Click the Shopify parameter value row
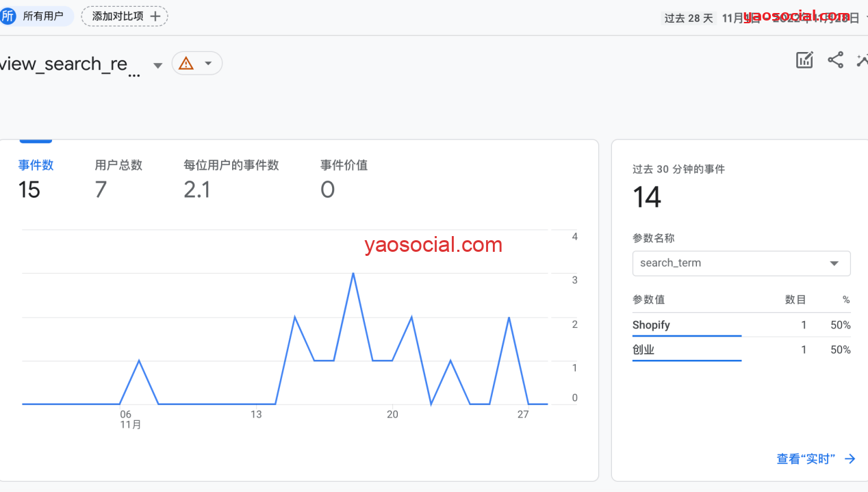Viewport: 868px width, 492px height. coord(651,325)
